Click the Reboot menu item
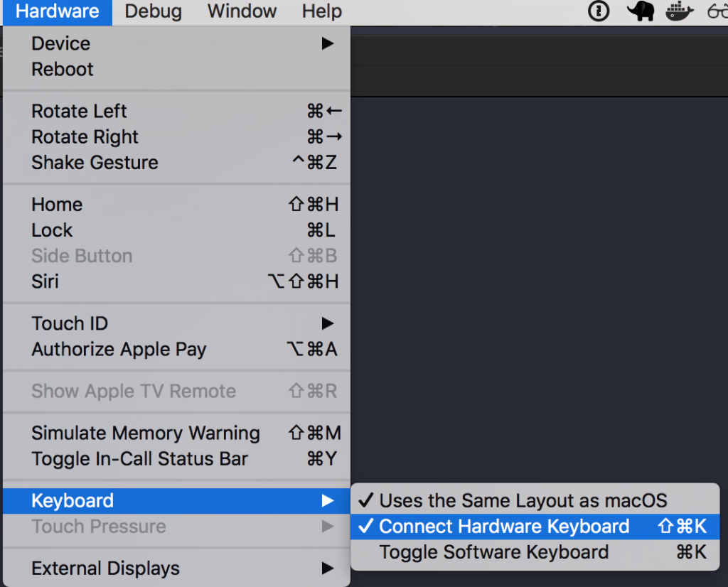 (176, 69)
